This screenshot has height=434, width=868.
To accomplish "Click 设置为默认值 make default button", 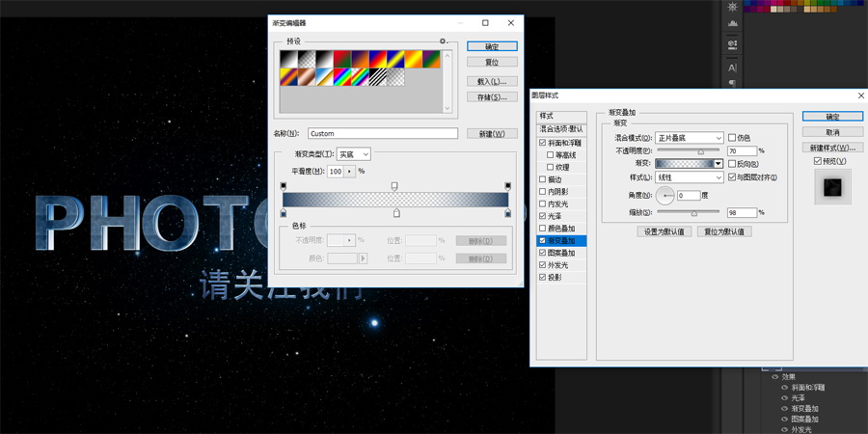I will 665,231.
